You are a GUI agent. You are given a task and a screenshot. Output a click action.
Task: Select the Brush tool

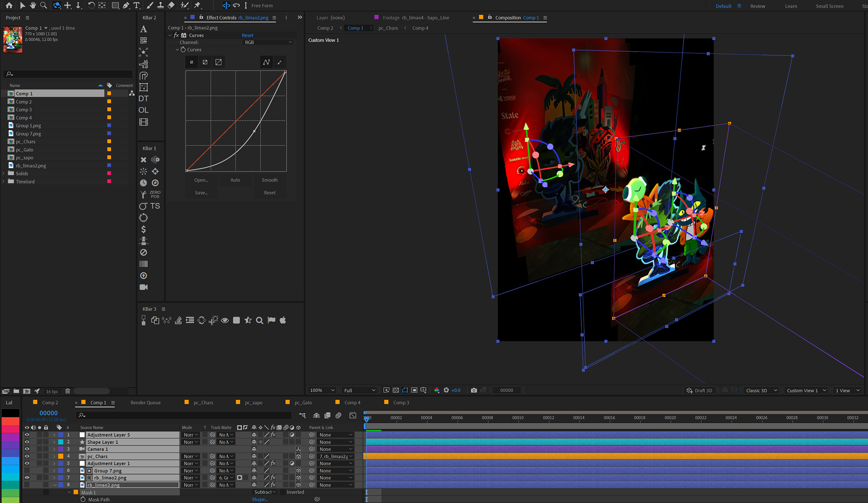click(x=150, y=5)
